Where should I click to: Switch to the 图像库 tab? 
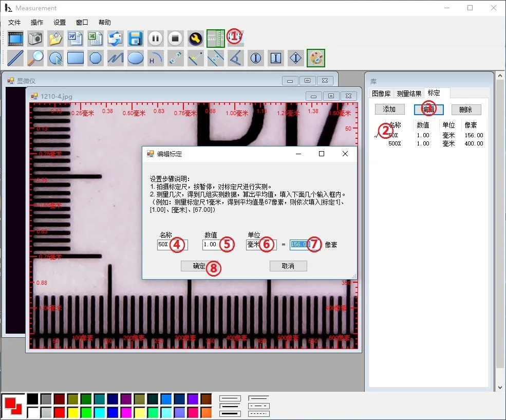(x=381, y=94)
